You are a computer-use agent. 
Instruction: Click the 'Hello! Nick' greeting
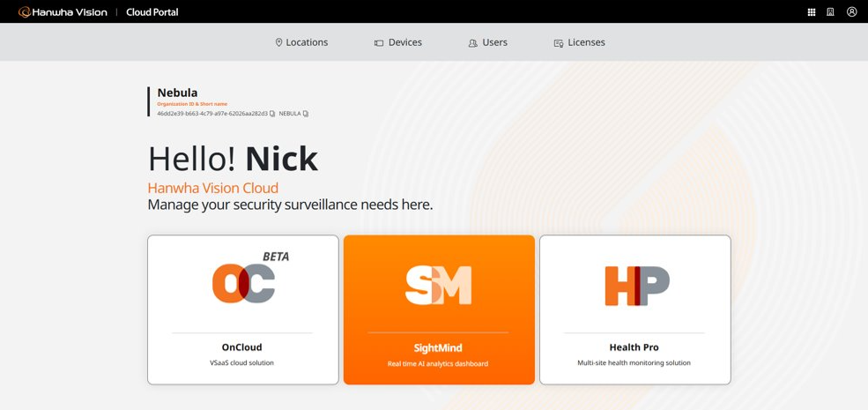point(233,159)
